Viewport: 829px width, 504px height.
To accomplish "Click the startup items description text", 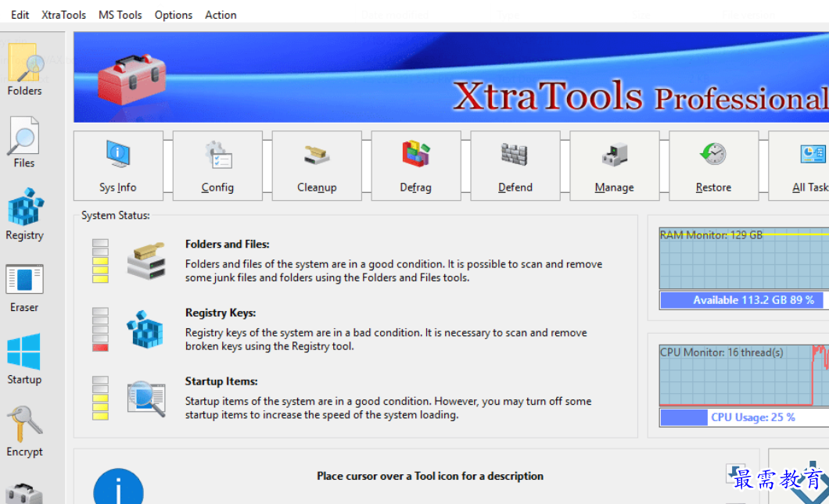I will point(388,408).
